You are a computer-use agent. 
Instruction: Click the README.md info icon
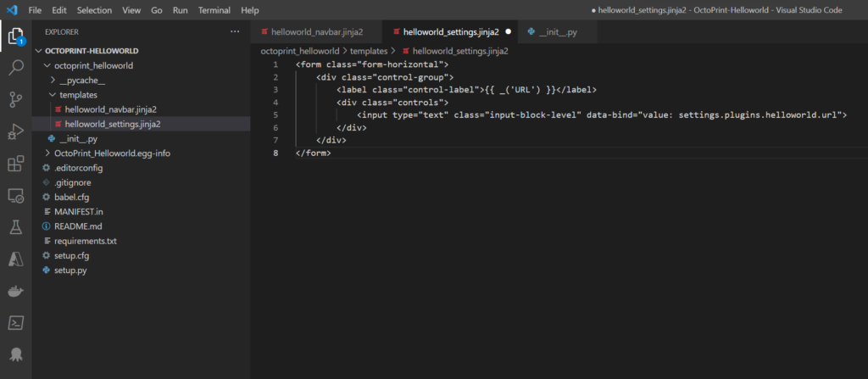pyautogui.click(x=47, y=226)
